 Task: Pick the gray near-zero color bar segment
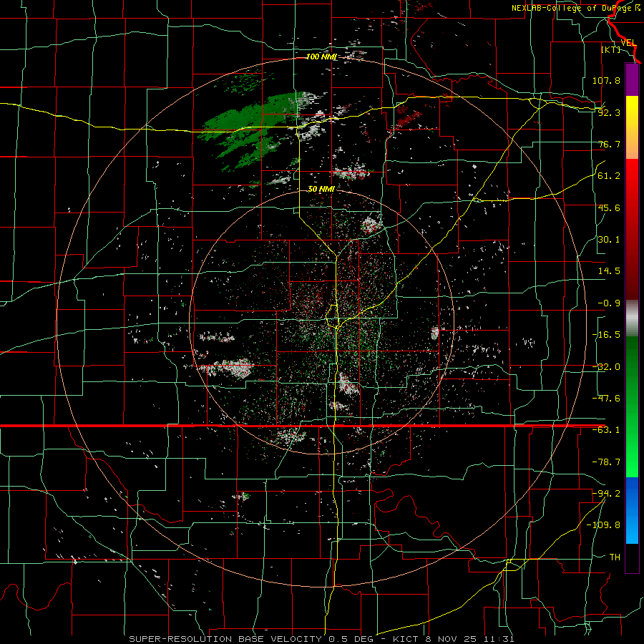pyautogui.click(x=632, y=318)
